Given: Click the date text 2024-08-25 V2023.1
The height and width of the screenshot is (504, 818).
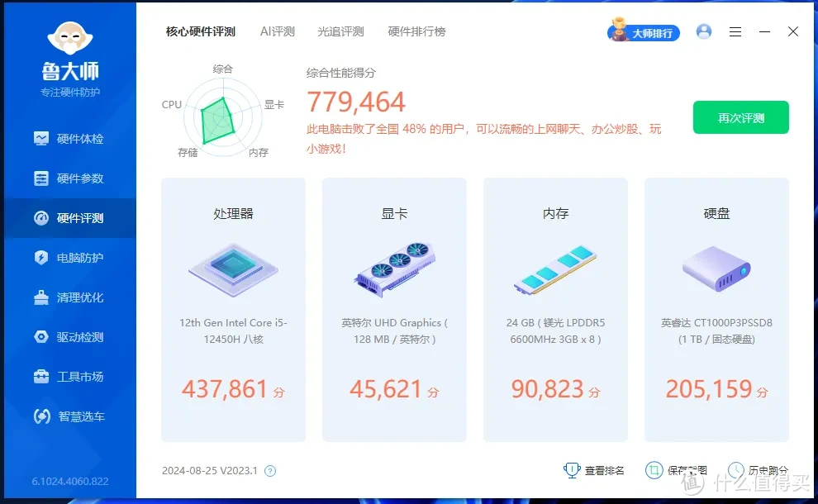Looking at the screenshot, I should (210, 471).
